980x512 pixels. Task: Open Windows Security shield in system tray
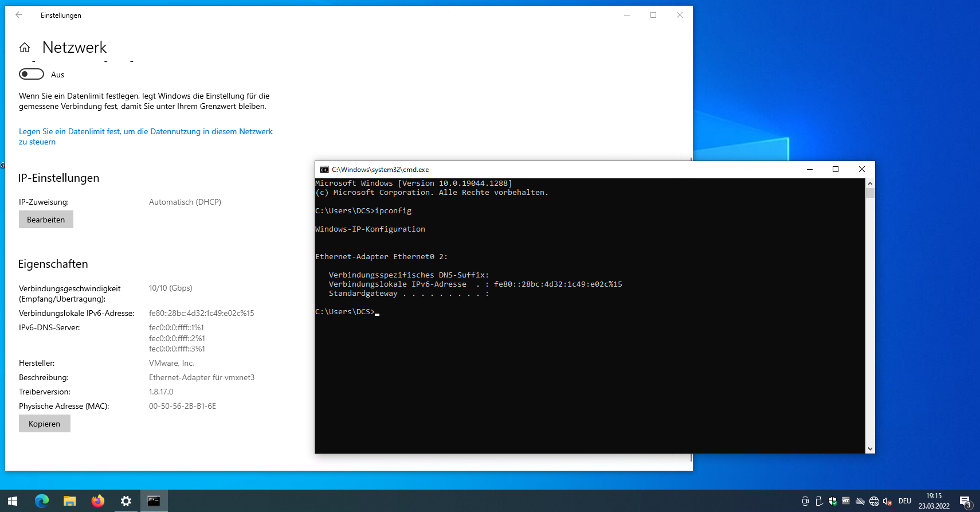[833, 501]
